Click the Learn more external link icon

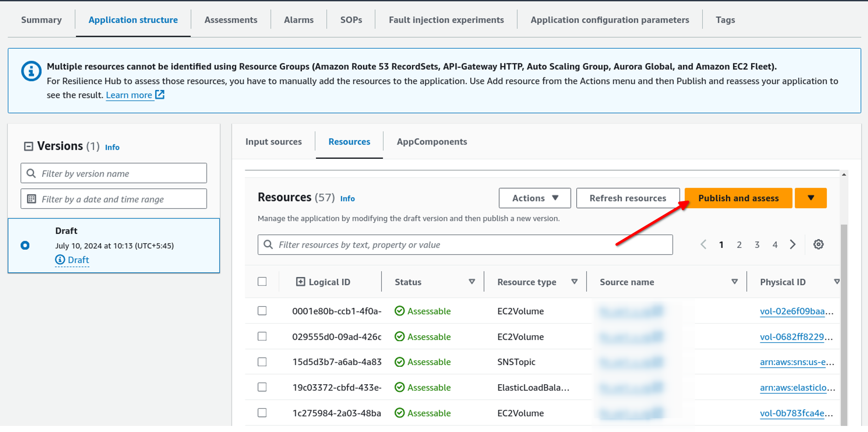tap(160, 95)
